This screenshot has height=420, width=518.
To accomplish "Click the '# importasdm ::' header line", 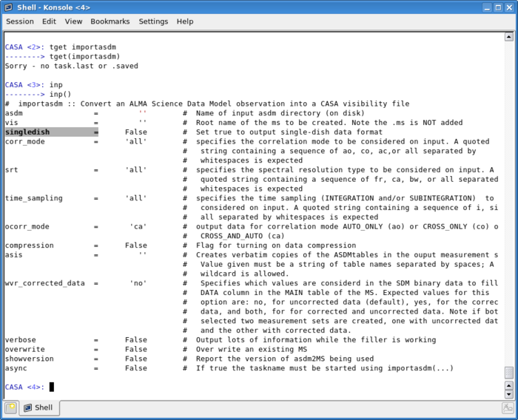I will click(x=207, y=104).
